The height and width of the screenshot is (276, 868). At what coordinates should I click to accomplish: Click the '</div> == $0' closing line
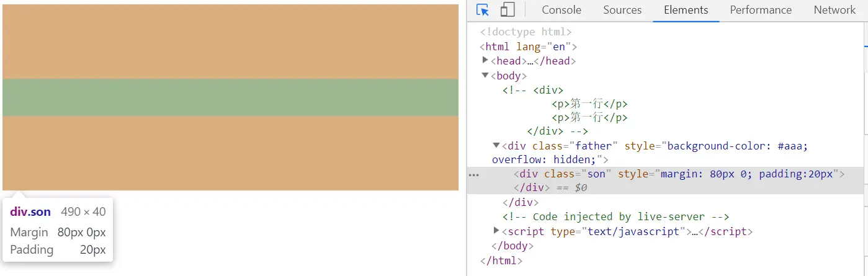(550, 187)
